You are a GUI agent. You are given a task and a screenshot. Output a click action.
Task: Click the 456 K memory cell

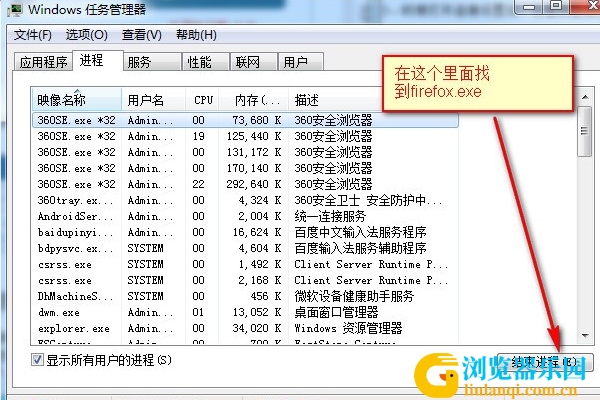[x=266, y=296]
